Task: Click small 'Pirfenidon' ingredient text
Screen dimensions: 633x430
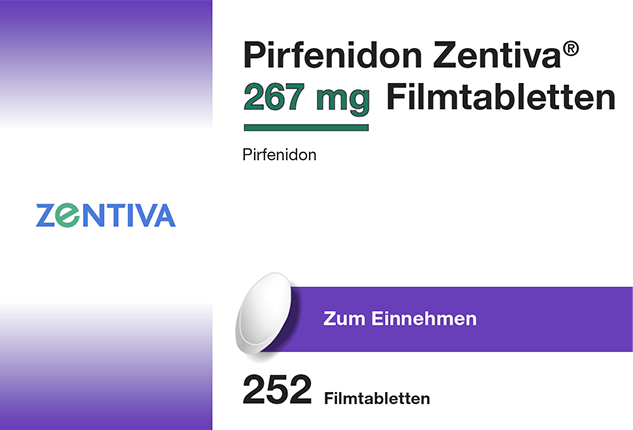Action: click(x=279, y=155)
